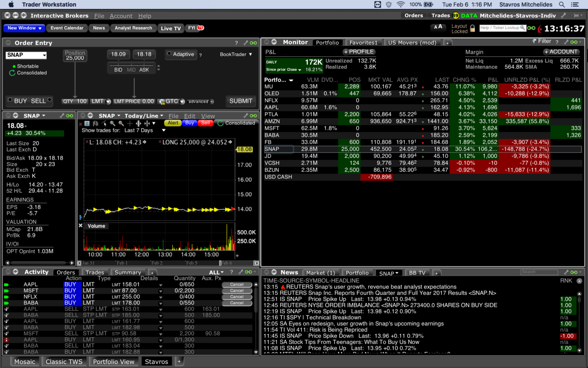Click the red Sell button on chart
This screenshot has width=588, height=368.
[205, 123]
